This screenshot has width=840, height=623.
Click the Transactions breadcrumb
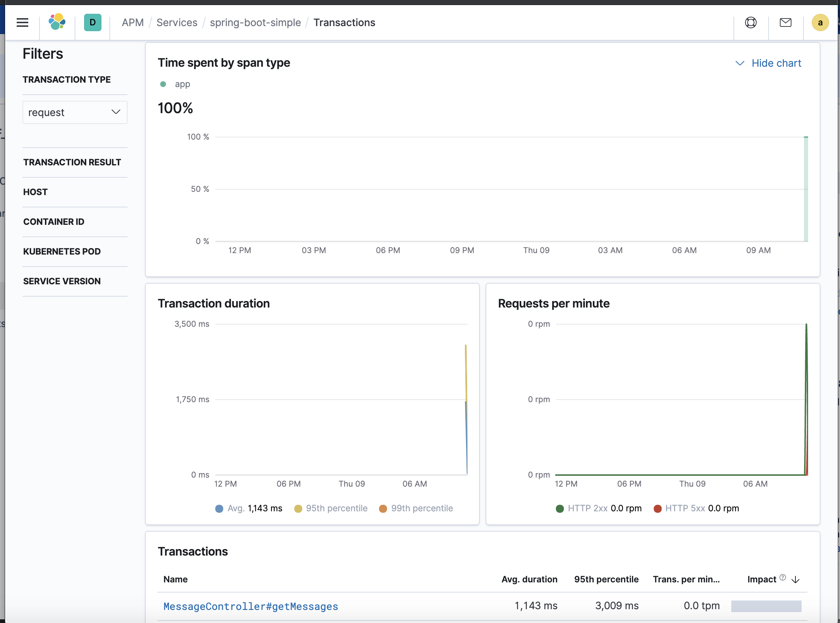point(344,22)
